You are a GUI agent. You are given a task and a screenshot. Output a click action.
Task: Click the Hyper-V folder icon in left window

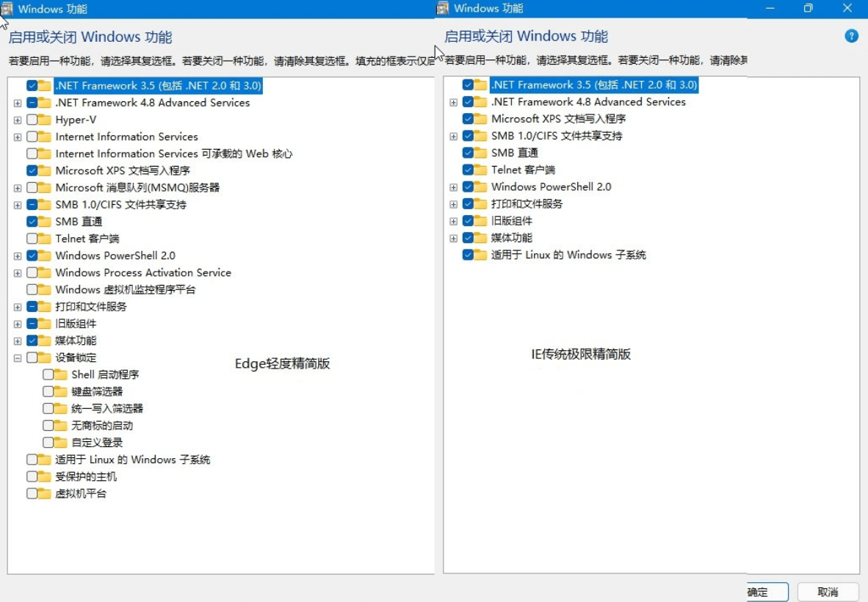coord(46,120)
